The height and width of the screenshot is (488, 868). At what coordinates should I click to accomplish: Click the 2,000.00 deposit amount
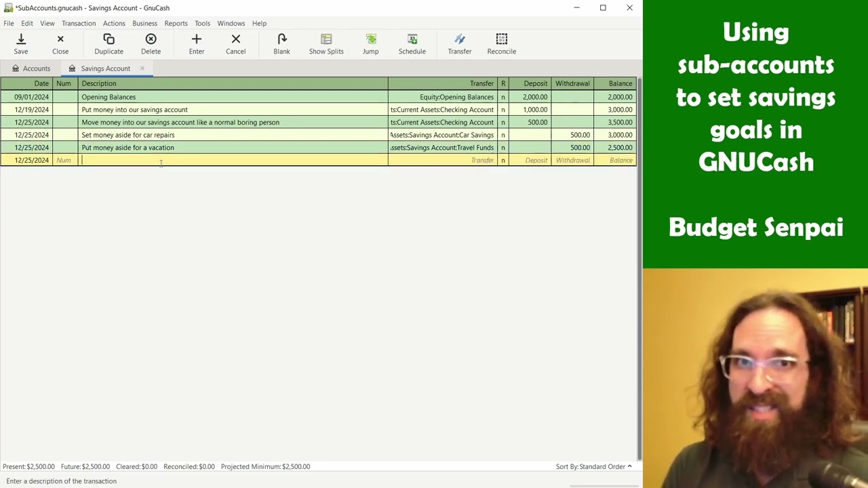point(530,97)
